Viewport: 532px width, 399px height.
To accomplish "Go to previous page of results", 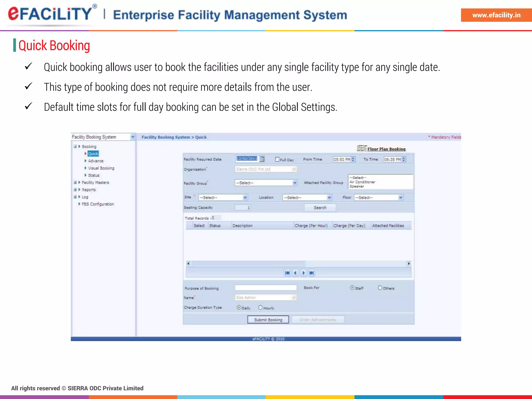I will (295, 273).
